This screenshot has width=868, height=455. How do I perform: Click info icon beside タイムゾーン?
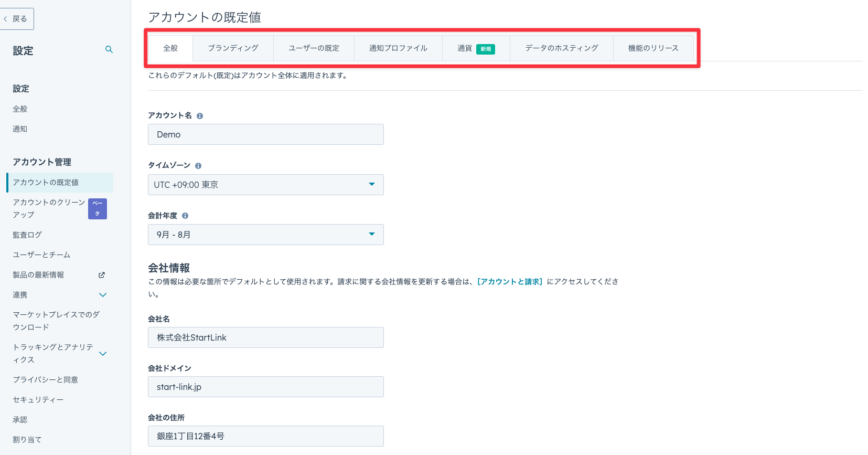[198, 166]
